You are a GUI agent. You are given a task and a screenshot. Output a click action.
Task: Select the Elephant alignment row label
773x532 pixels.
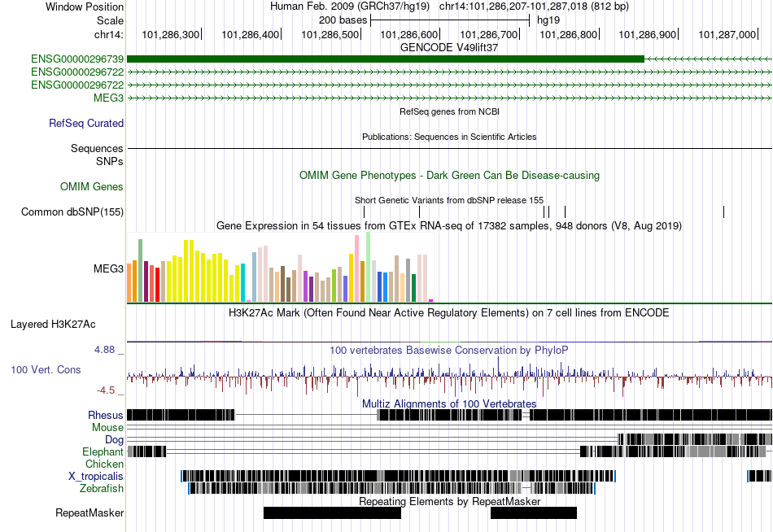(x=103, y=451)
